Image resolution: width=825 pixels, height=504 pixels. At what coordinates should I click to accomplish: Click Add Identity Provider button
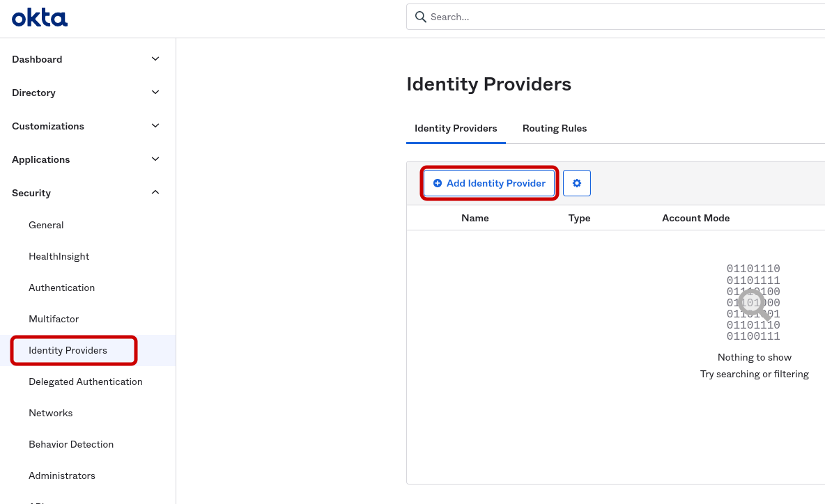coord(489,183)
